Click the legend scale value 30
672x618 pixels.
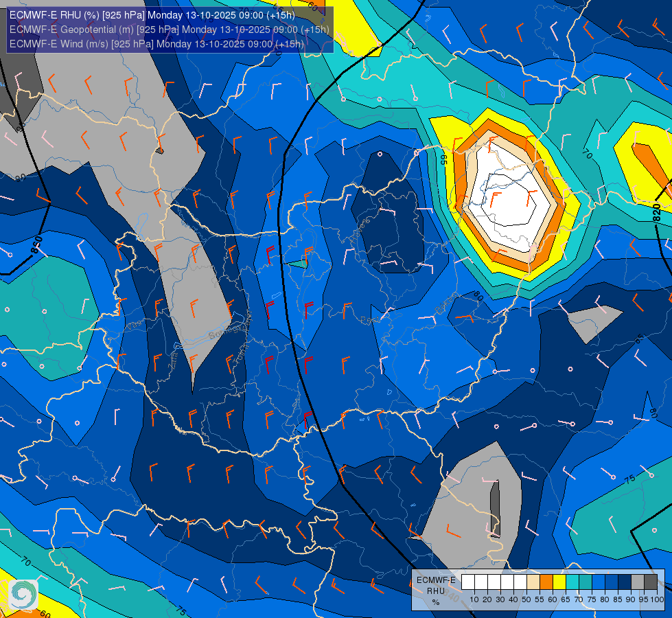coord(500,599)
